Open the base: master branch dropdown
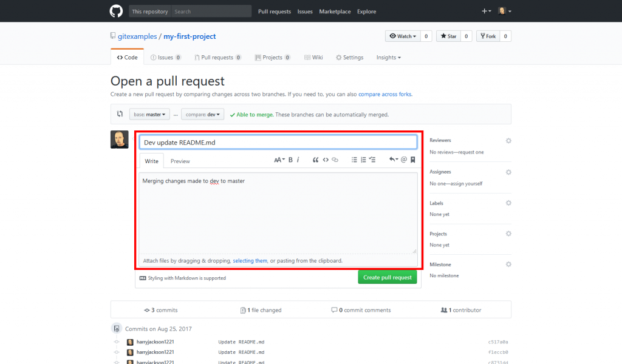The width and height of the screenshot is (622, 364). 149,113
